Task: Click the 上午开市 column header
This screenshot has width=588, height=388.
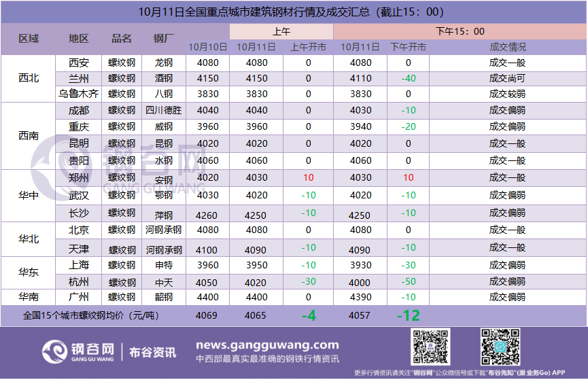Action: (x=308, y=48)
